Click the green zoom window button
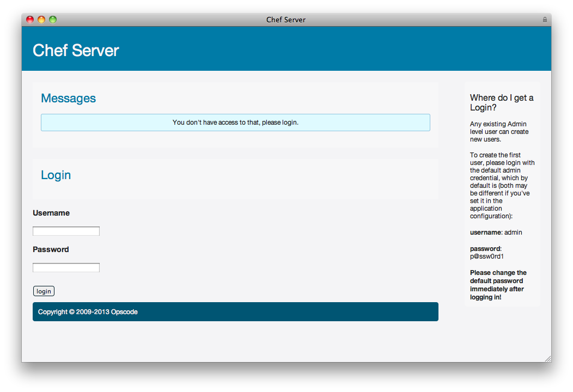 point(53,19)
